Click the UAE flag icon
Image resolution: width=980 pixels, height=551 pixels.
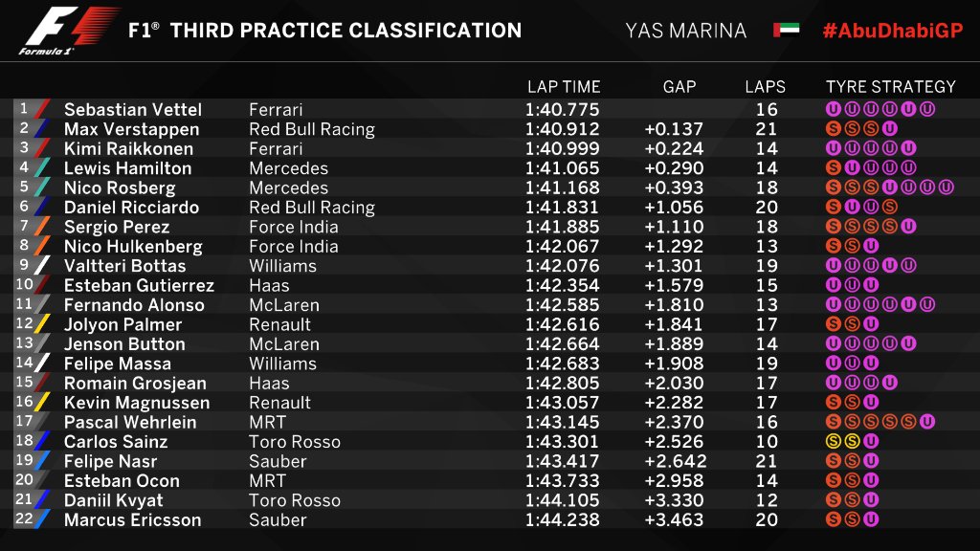click(x=786, y=30)
